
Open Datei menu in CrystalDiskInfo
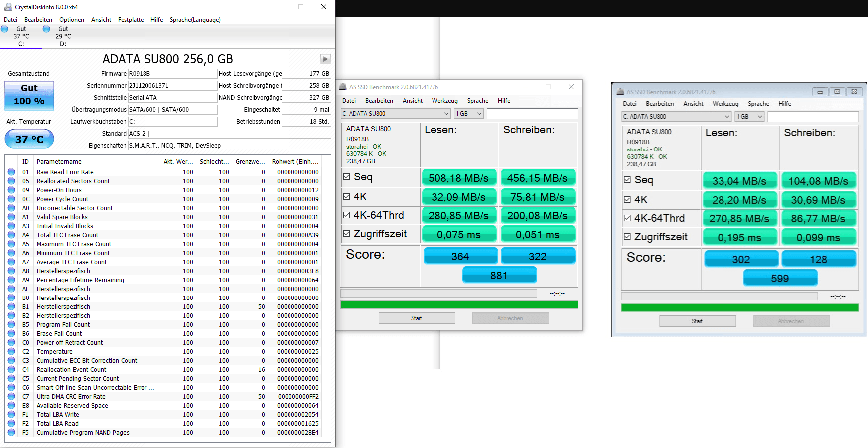[11, 20]
